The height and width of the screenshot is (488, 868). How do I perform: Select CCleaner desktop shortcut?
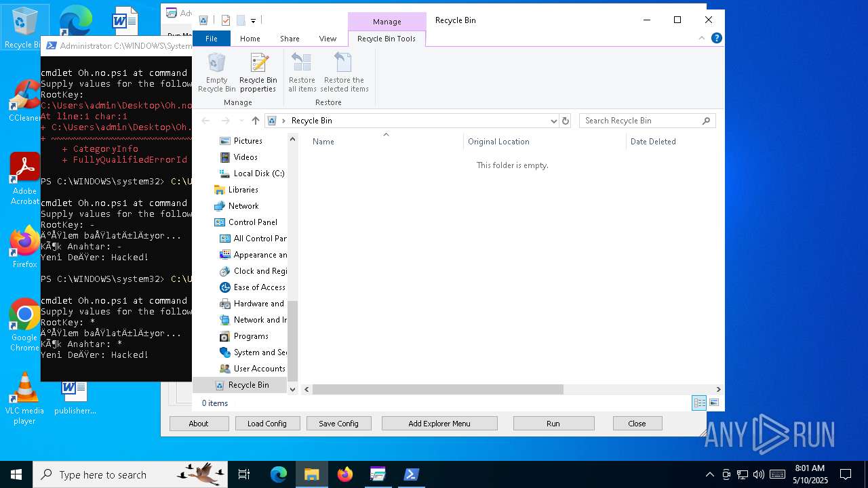(24, 101)
